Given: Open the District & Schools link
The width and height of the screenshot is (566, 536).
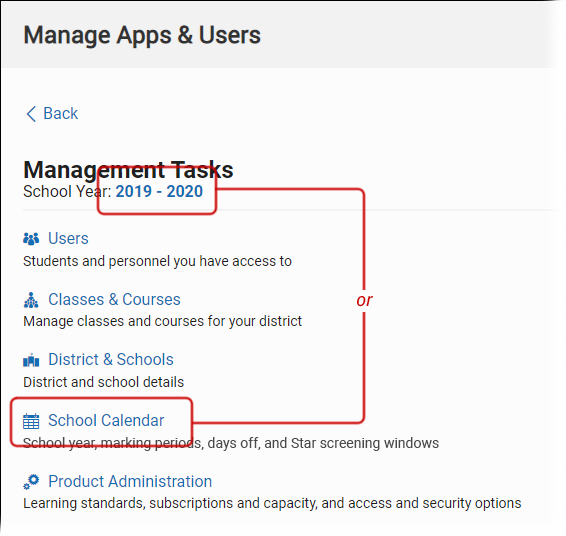Looking at the screenshot, I should click(x=111, y=359).
